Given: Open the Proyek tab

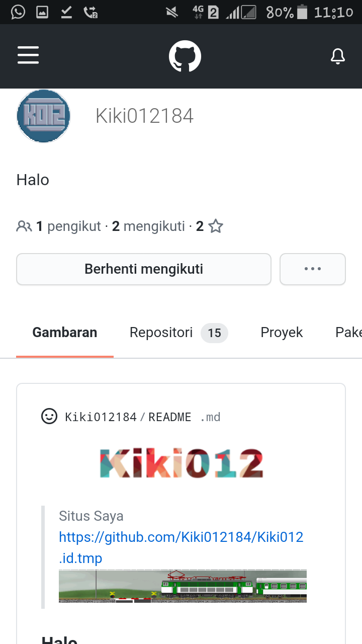Looking at the screenshot, I should tap(282, 333).
